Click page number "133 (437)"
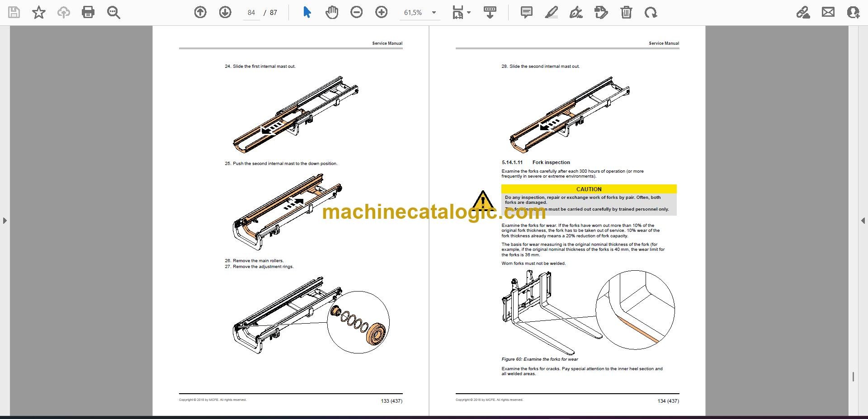The width and height of the screenshot is (868, 419). [x=392, y=401]
